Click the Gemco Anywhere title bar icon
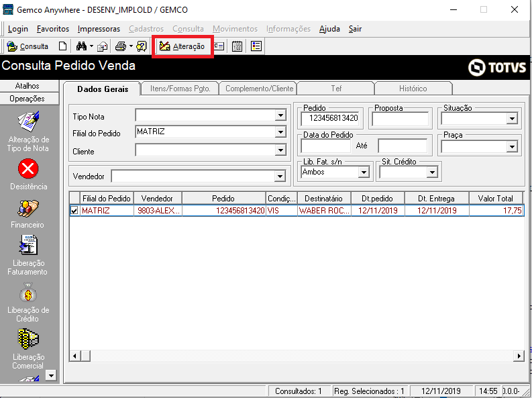The image size is (532, 398). (8, 9)
